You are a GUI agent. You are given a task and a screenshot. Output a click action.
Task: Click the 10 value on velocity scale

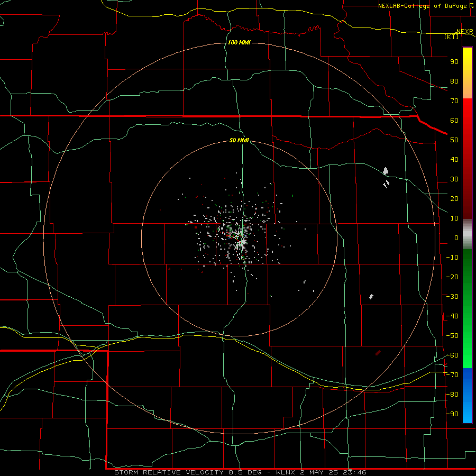pyautogui.click(x=454, y=218)
